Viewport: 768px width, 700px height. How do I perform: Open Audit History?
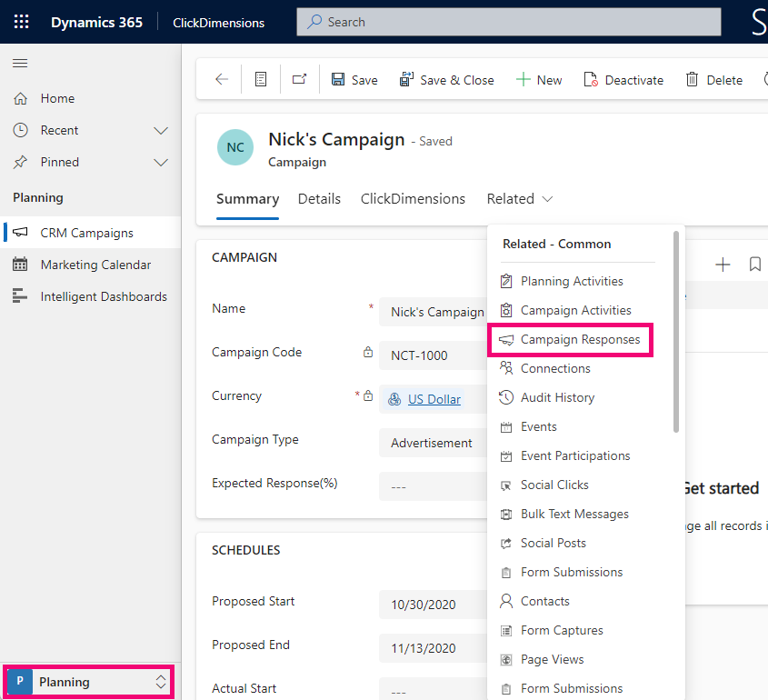point(557,397)
